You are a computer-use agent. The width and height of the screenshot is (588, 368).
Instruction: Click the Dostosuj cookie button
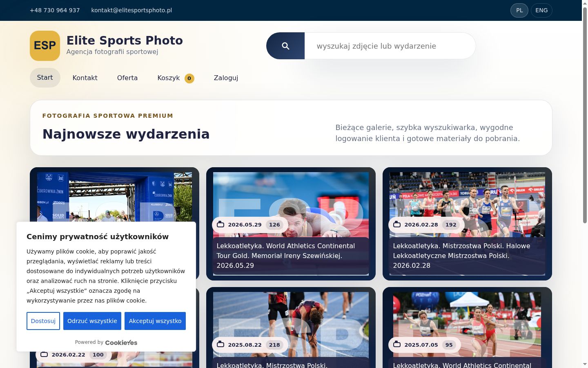[43, 321]
